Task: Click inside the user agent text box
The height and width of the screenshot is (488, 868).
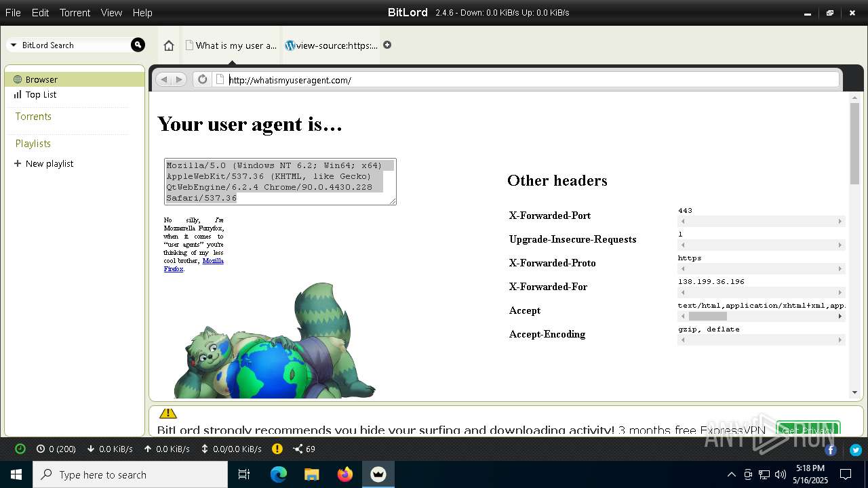Action: pyautogui.click(x=280, y=182)
